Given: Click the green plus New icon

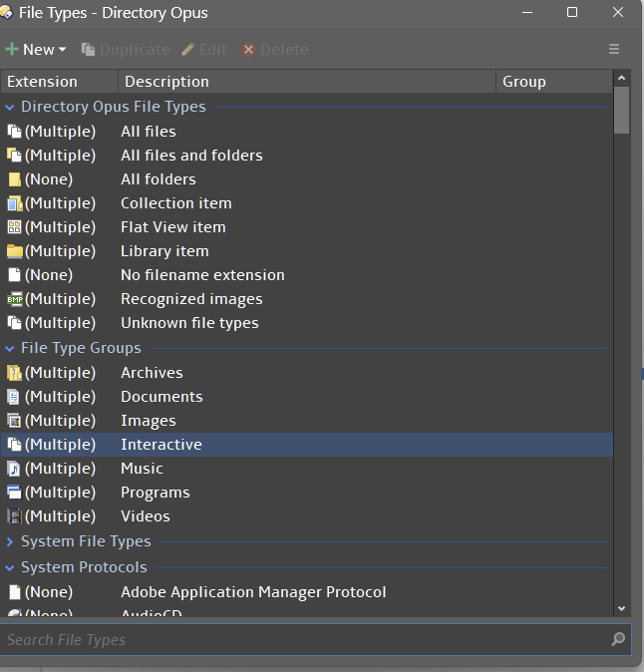Looking at the screenshot, I should [12, 49].
